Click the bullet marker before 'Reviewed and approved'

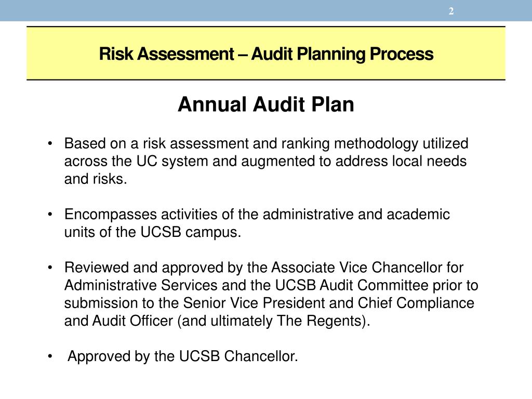tap(50, 268)
